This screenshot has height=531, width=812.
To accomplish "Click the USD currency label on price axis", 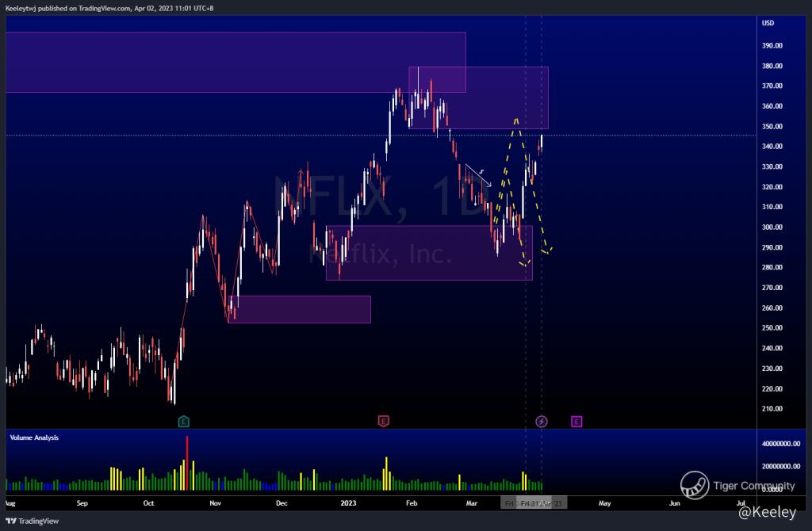I will coord(768,23).
